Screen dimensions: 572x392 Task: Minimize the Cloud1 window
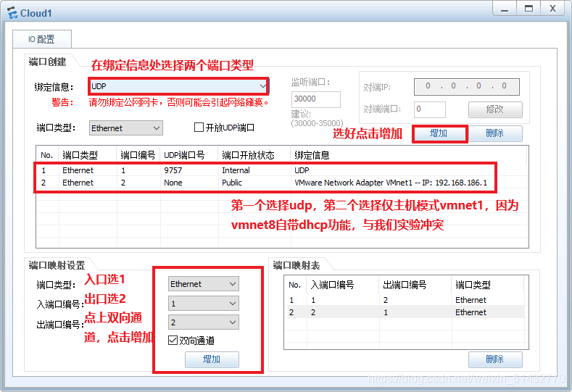pos(504,9)
